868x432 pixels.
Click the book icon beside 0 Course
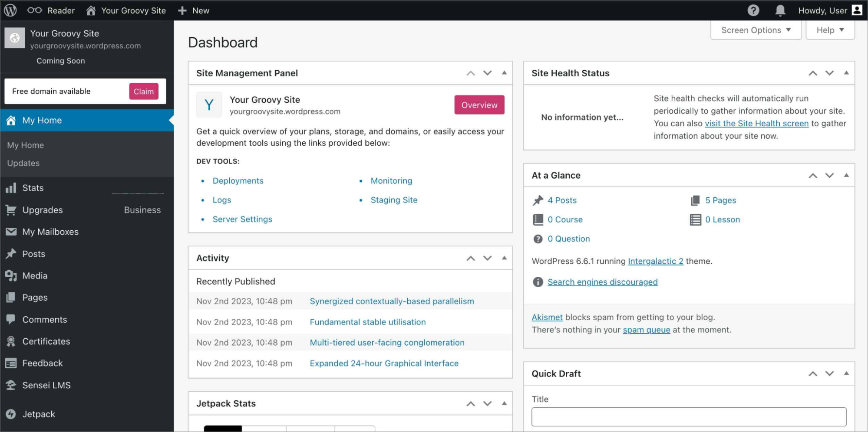tap(538, 219)
